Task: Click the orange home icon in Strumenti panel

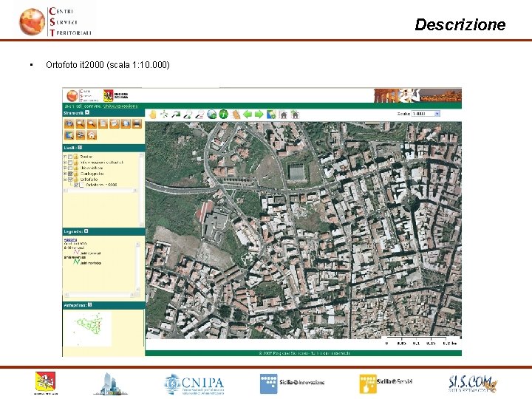Action: coord(92,135)
